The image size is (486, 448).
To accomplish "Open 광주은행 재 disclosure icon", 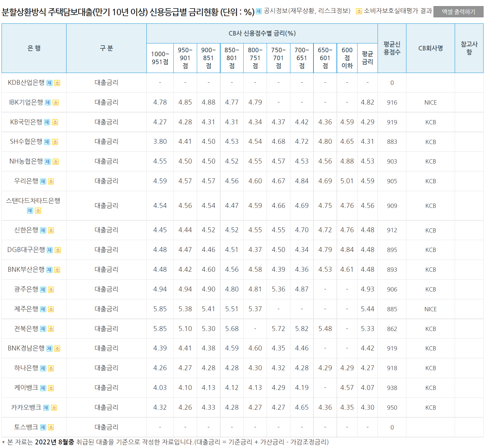I will [x=43, y=290].
